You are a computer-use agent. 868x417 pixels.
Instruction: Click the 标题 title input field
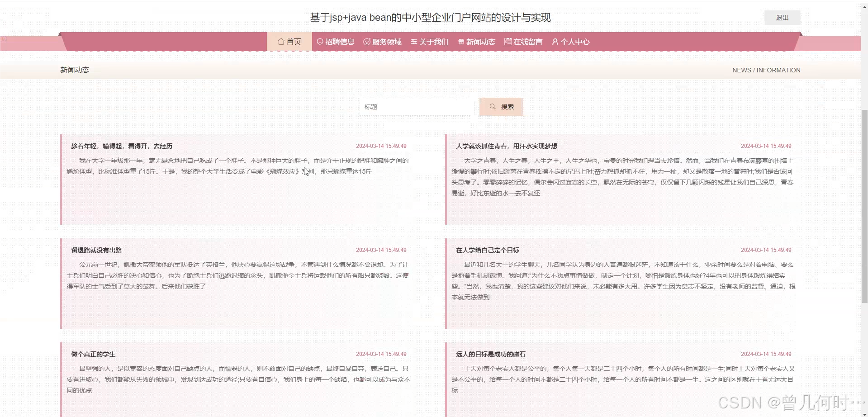coord(415,106)
